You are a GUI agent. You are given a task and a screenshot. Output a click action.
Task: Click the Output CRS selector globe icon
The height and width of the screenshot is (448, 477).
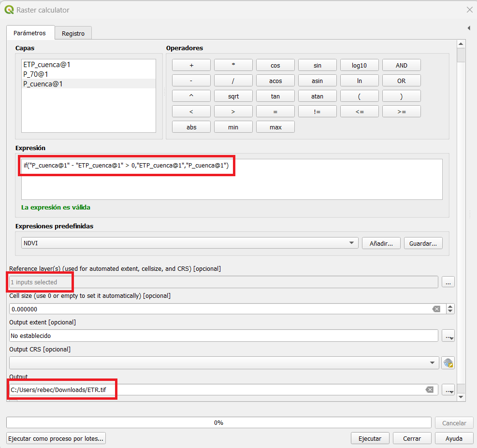point(448,363)
